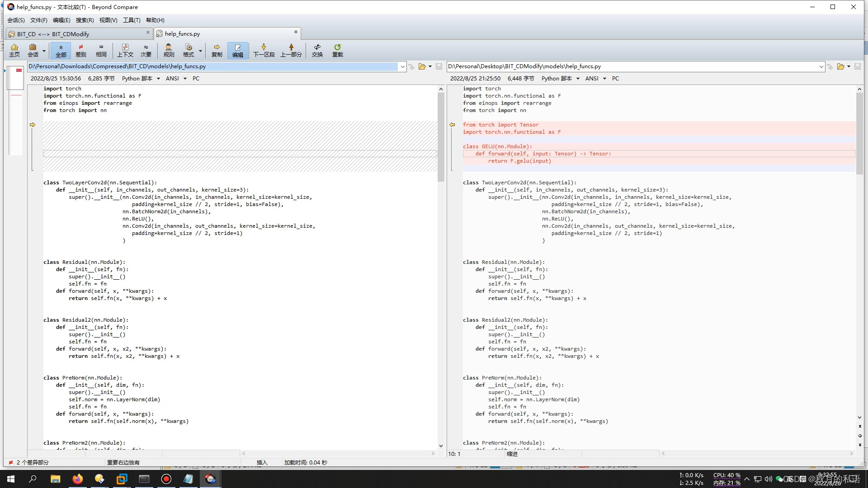The width and height of the screenshot is (868, 488).
Task: Open the 主页 (Home) toolbar button
Action: coord(14,50)
